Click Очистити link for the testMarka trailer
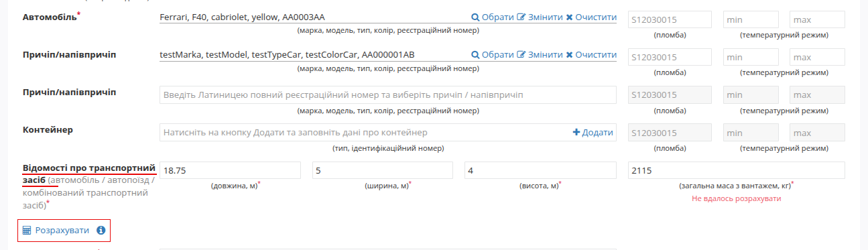The image size is (868, 250). pyautogui.click(x=596, y=55)
